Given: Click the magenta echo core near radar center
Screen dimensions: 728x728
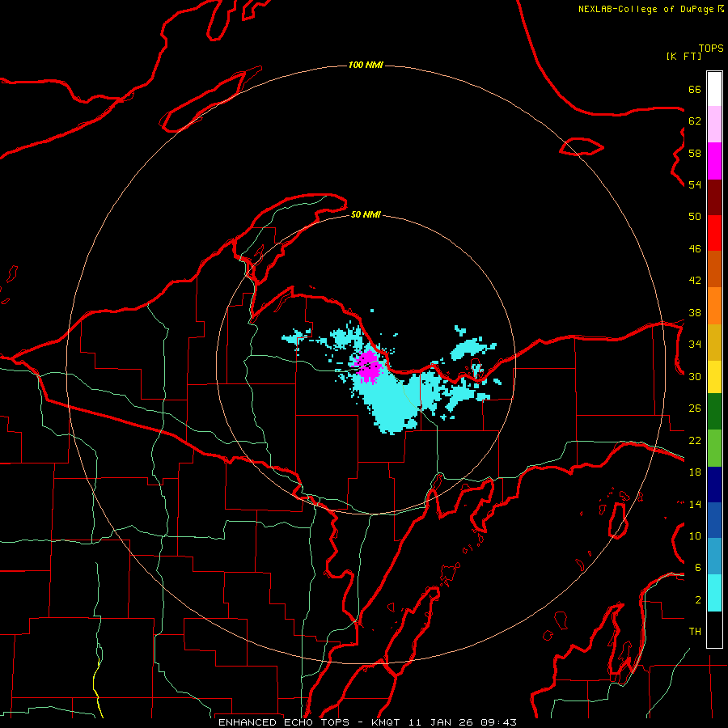Looking at the screenshot, I should [x=368, y=366].
